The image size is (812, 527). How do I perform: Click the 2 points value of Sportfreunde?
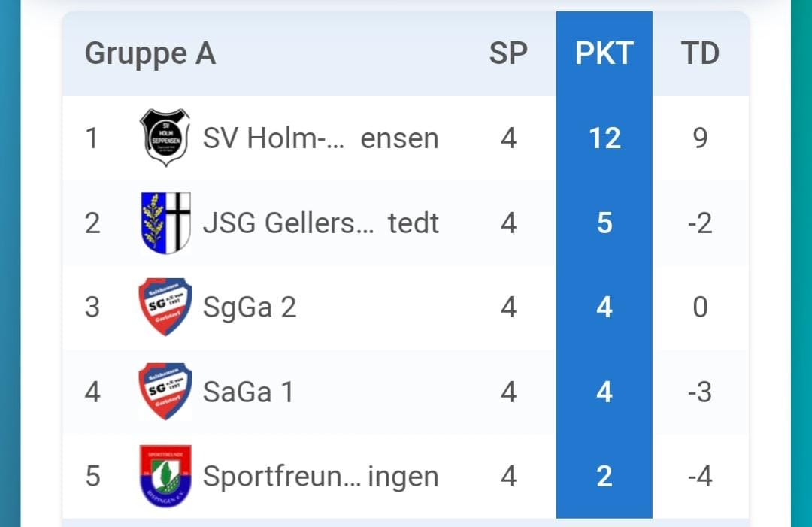pos(604,477)
